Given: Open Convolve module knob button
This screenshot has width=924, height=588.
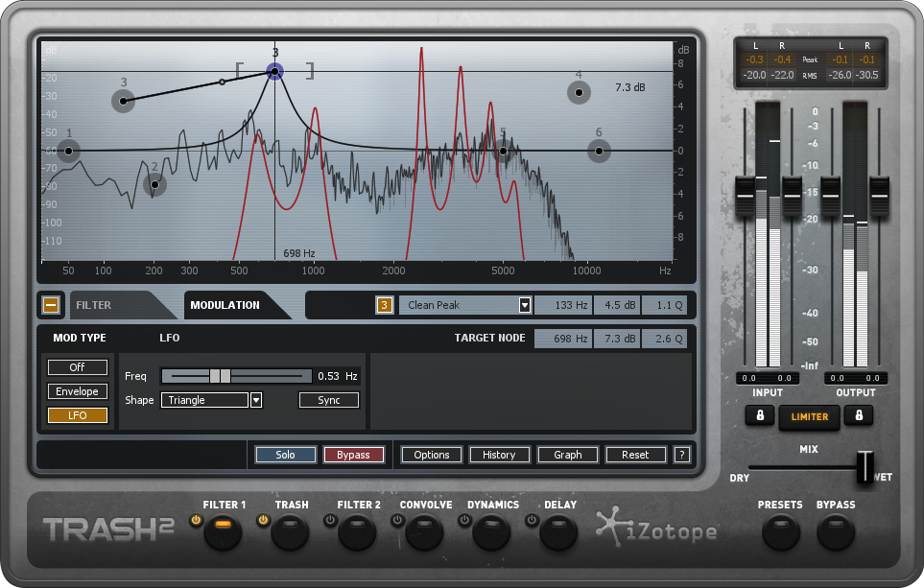Looking at the screenshot, I should (x=424, y=532).
